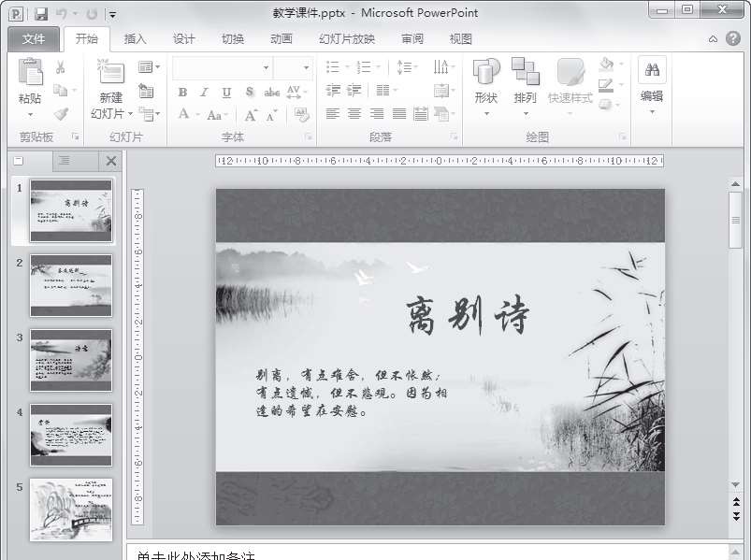751x560 pixels.
Task: Select the Format Painter brush icon
Action: (x=60, y=114)
